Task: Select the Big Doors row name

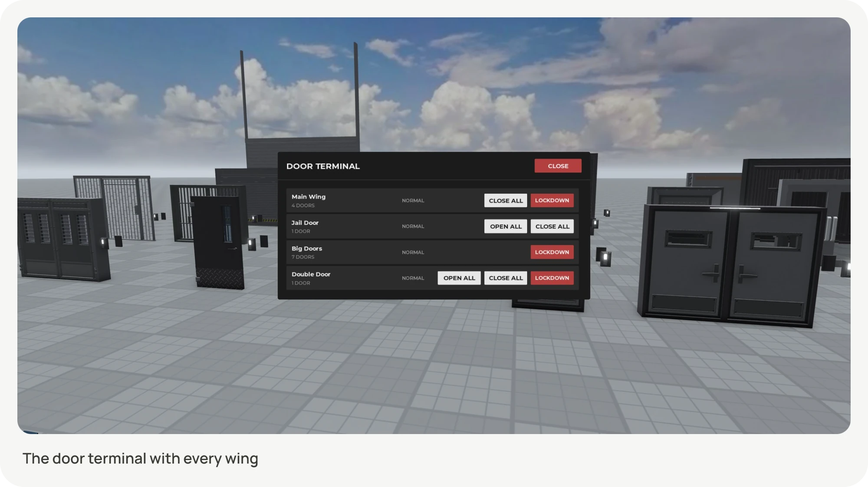Action: coord(307,248)
